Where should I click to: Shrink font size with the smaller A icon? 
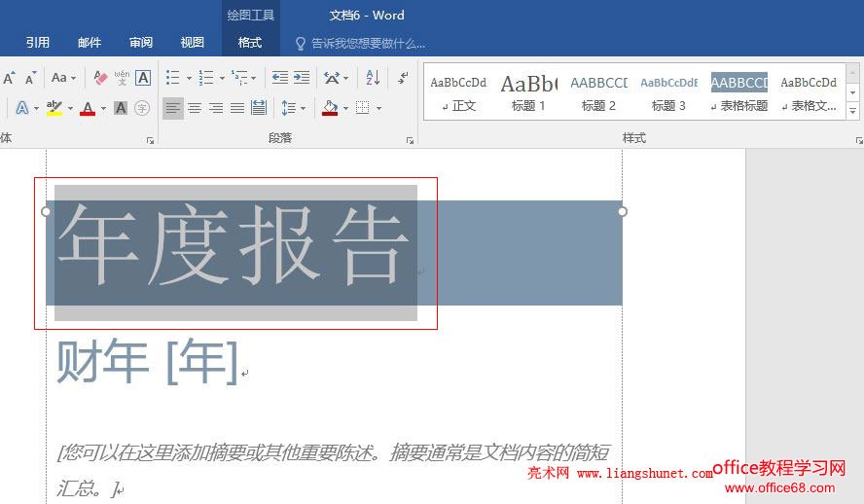pos(30,78)
